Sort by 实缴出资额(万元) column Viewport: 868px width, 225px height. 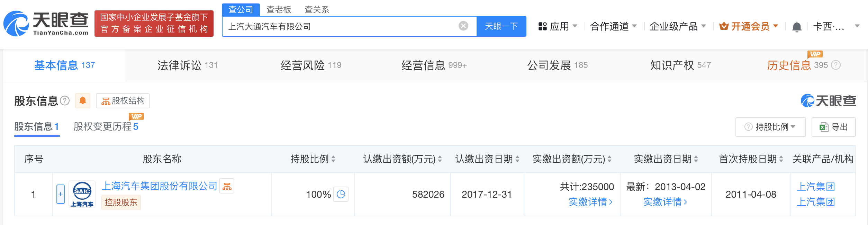click(609, 159)
